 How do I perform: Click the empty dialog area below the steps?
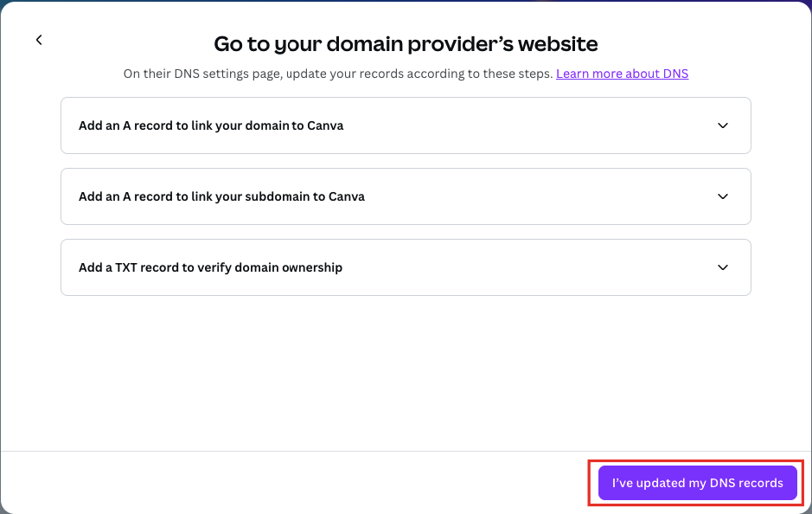point(406,372)
